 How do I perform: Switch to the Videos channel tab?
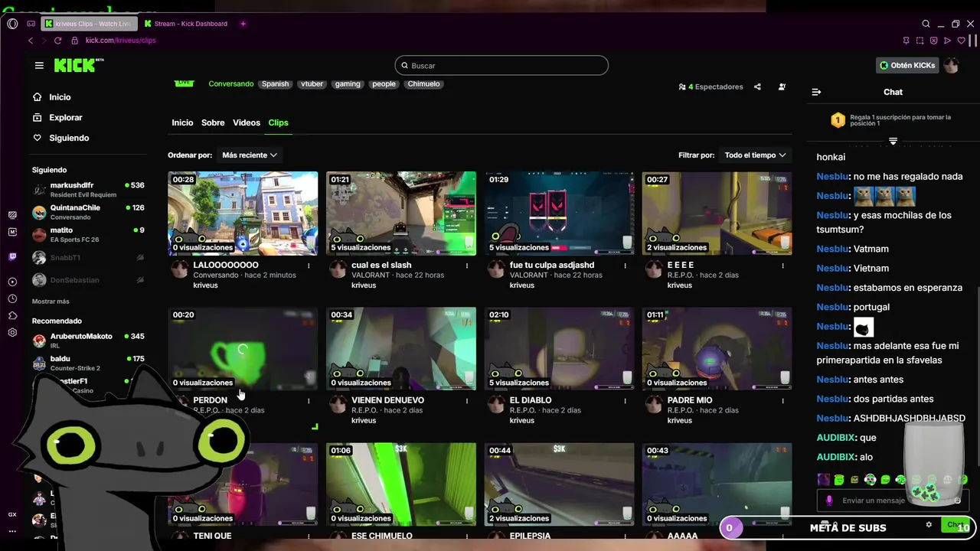(247, 122)
